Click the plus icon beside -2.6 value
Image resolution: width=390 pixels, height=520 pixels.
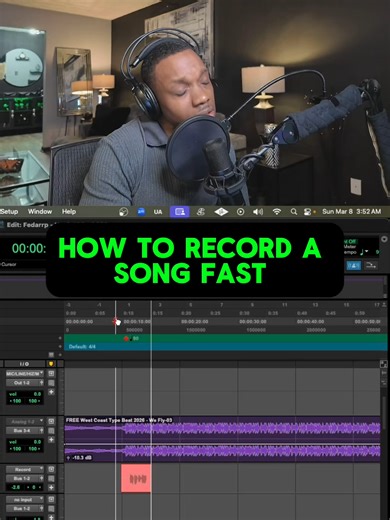pos(51,487)
